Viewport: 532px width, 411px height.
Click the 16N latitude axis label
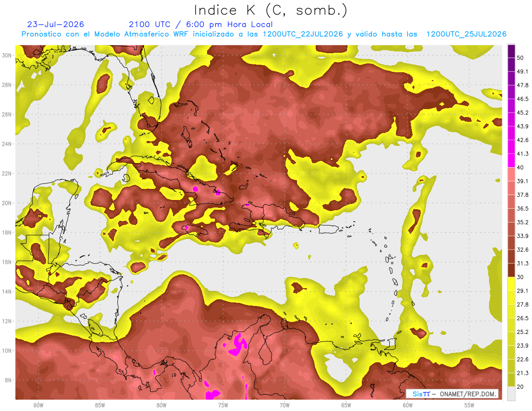pos(6,262)
